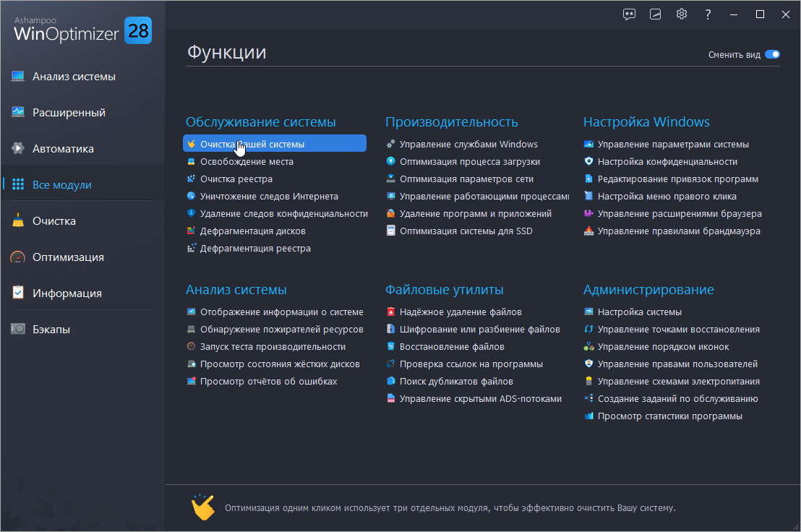Click chart icon beside 'Просмотр статистики программы'
The height and width of the screenshot is (532, 801).
tap(588, 415)
